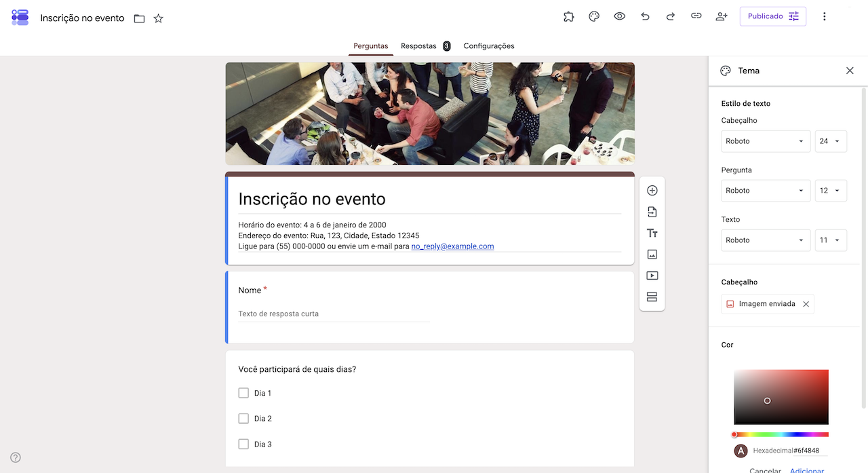The width and height of the screenshot is (868, 473).
Task: Click the short answer text field
Action: [334, 314]
